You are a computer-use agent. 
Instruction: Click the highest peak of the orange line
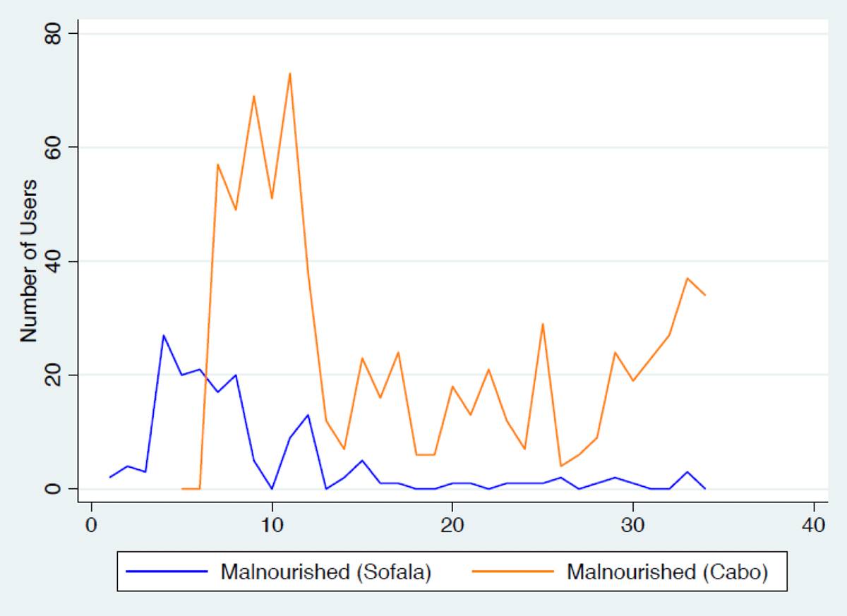(x=290, y=74)
